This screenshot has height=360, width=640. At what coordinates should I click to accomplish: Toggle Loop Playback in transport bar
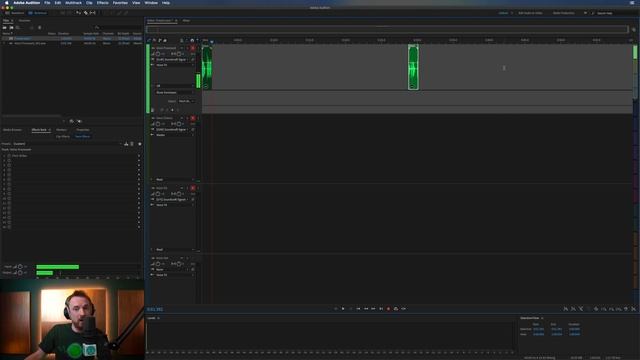[x=396, y=309]
